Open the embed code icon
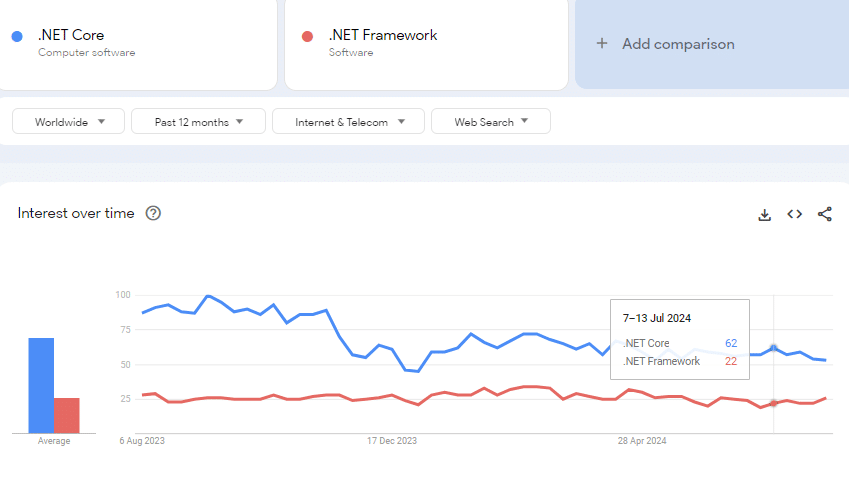849x480 pixels. point(794,214)
